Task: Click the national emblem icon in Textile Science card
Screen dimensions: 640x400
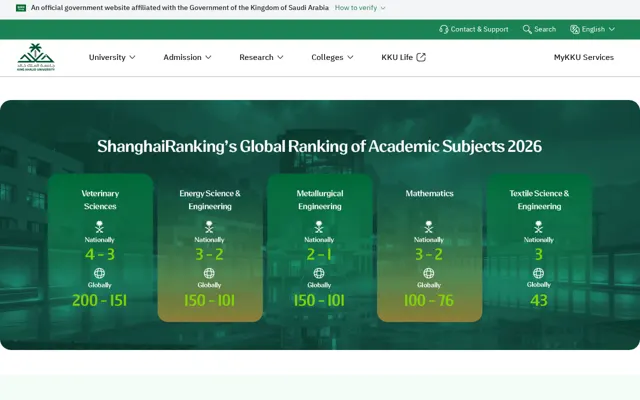Action: click(x=539, y=227)
